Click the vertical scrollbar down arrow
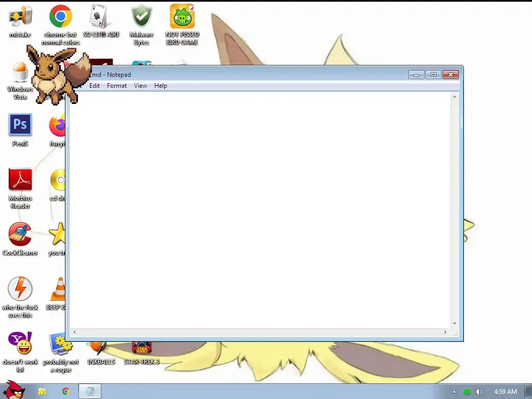Viewport: 532px width, 399px height. pos(455,324)
